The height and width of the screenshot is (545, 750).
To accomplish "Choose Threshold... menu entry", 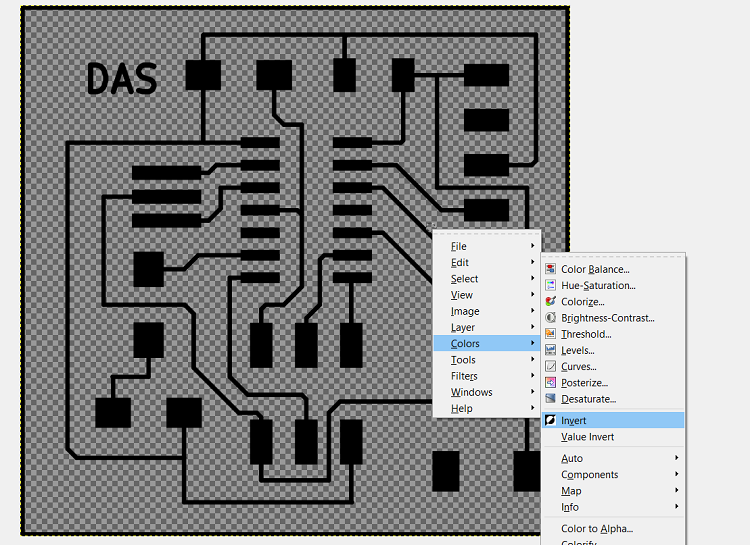I will pos(614,334).
